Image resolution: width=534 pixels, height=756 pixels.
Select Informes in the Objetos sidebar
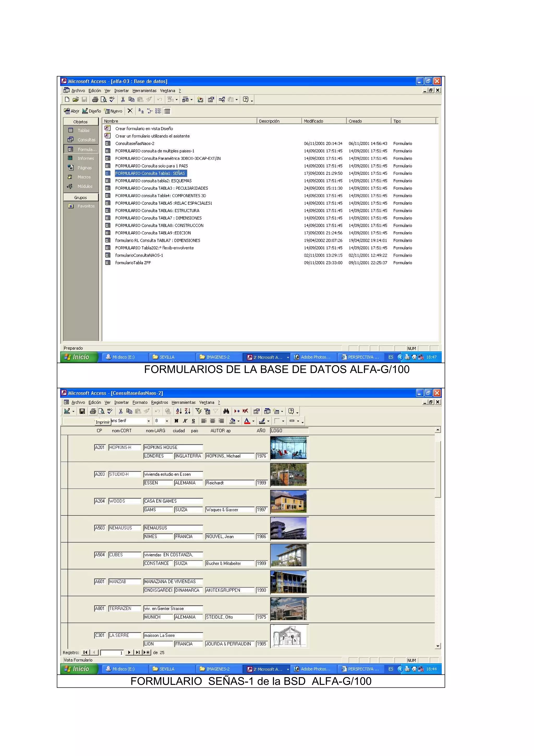[81, 158]
